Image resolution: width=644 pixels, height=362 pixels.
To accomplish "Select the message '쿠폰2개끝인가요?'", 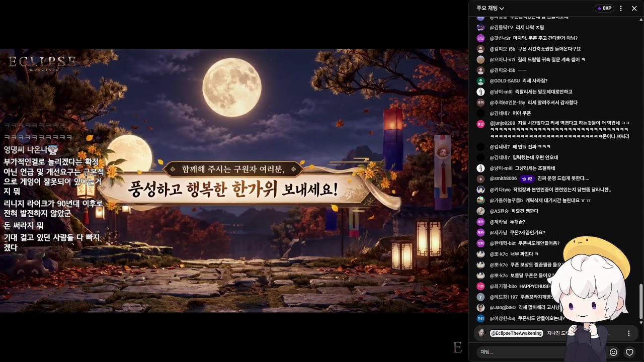I will pyautogui.click(x=527, y=233).
